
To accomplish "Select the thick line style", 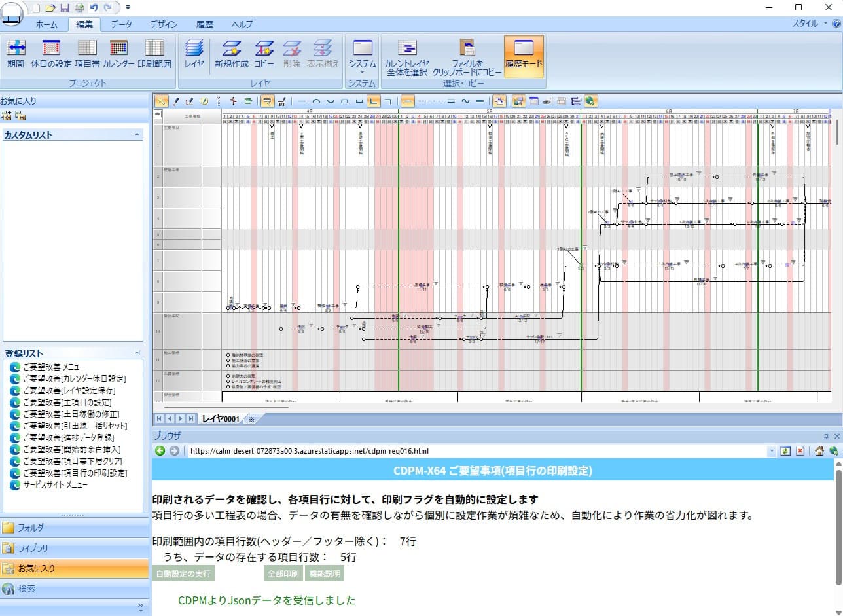I will click(x=480, y=101).
